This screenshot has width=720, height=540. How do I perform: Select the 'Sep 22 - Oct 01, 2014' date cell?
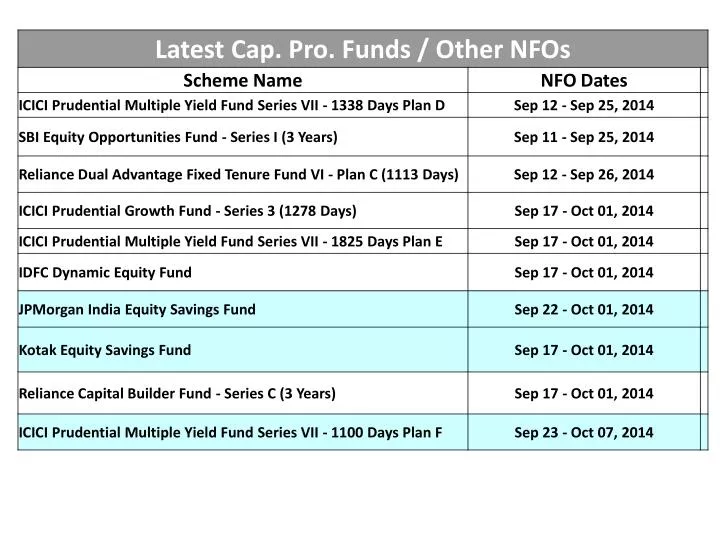pyautogui.click(x=584, y=310)
